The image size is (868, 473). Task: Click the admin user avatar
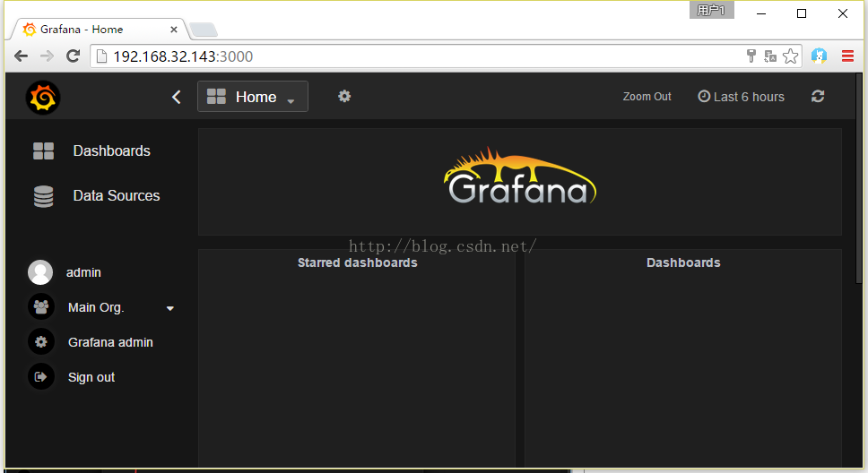click(40, 272)
